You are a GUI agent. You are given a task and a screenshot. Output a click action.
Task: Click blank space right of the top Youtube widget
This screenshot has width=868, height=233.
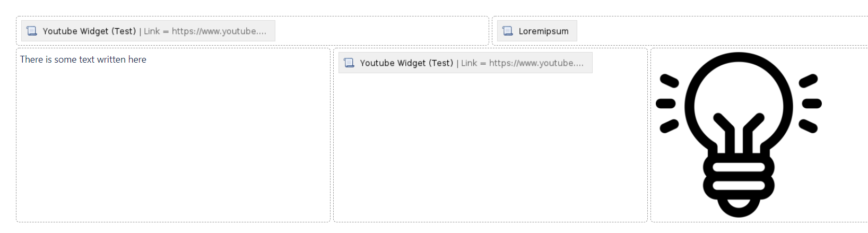pos(381,31)
